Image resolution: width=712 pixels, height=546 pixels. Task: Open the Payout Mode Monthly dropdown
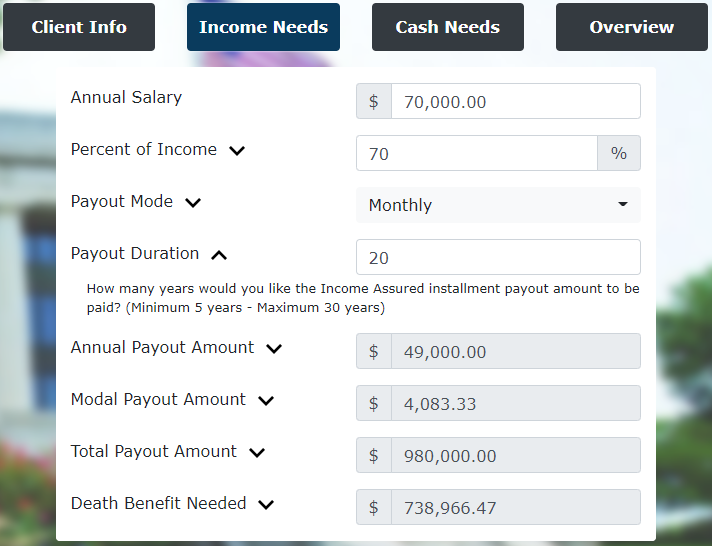point(499,205)
